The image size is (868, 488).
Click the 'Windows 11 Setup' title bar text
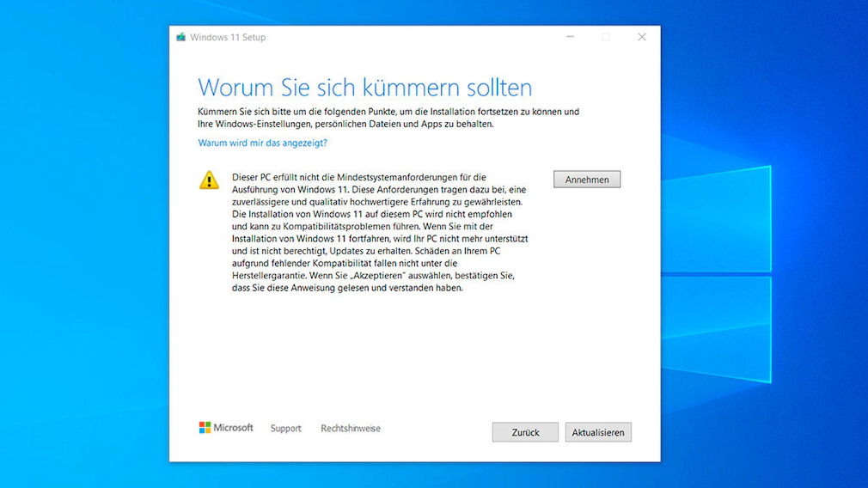pos(228,37)
